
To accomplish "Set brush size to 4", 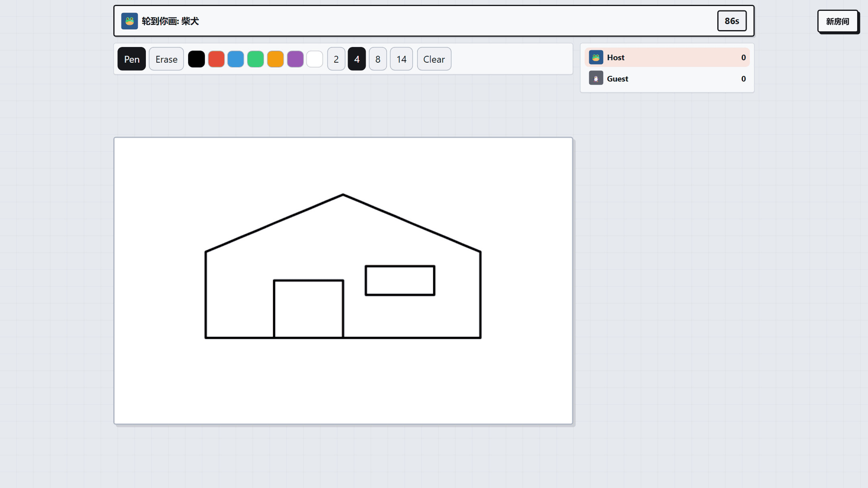I will [357, 59].
